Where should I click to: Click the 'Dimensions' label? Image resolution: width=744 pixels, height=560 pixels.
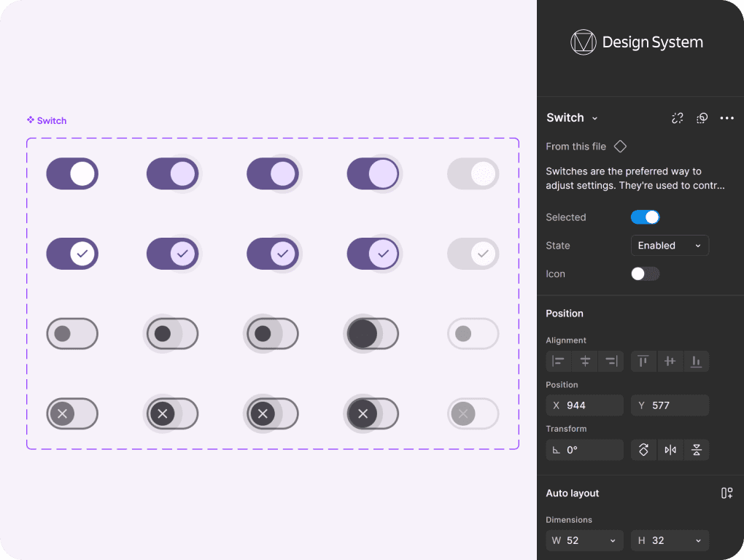pyautogui.click(x=569, y=520)
